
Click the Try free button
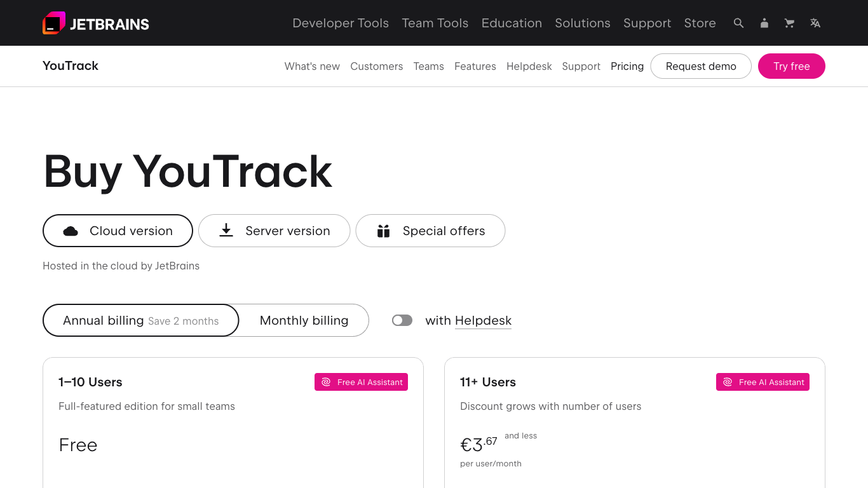(x=792, y=66)
